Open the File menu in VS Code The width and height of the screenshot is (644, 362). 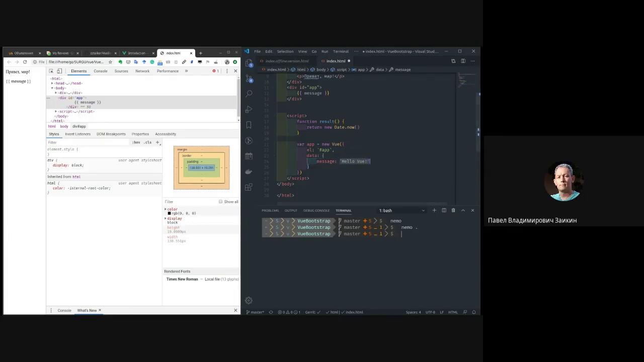click(257, 51)
